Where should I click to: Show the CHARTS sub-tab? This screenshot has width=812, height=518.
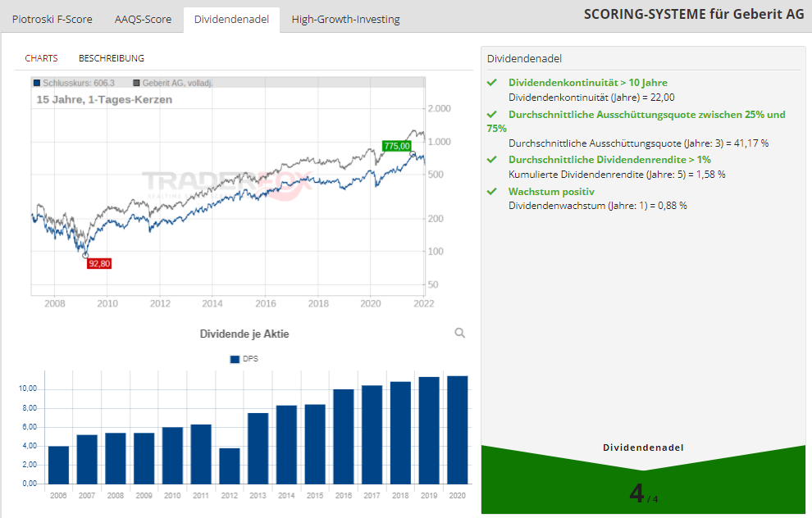42,58
